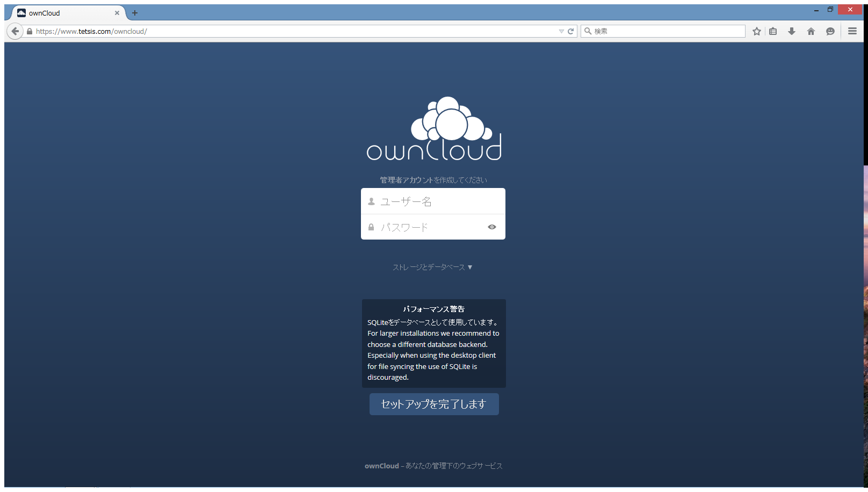Open the hamburger browser menu
The width and height of the screenshot is (868, 492).
click(x=852, y=31)
